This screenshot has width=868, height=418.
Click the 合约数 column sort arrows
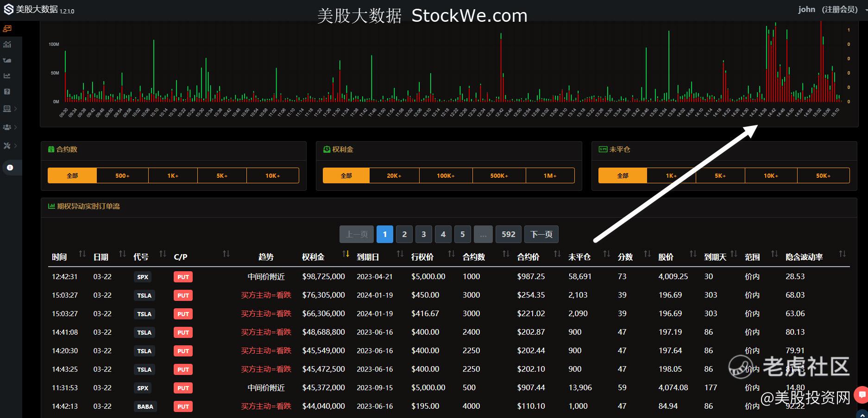[x=506, y=254]
